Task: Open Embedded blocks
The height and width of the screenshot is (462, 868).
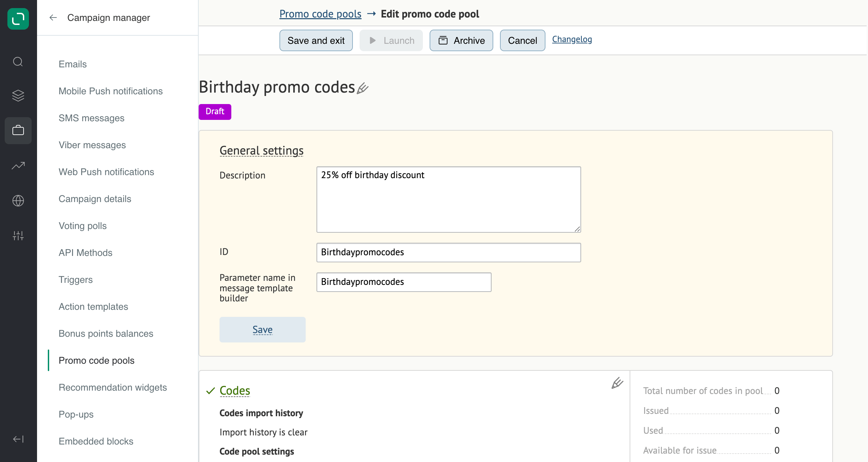Action: pyautogui.click(x=96, y=441)
